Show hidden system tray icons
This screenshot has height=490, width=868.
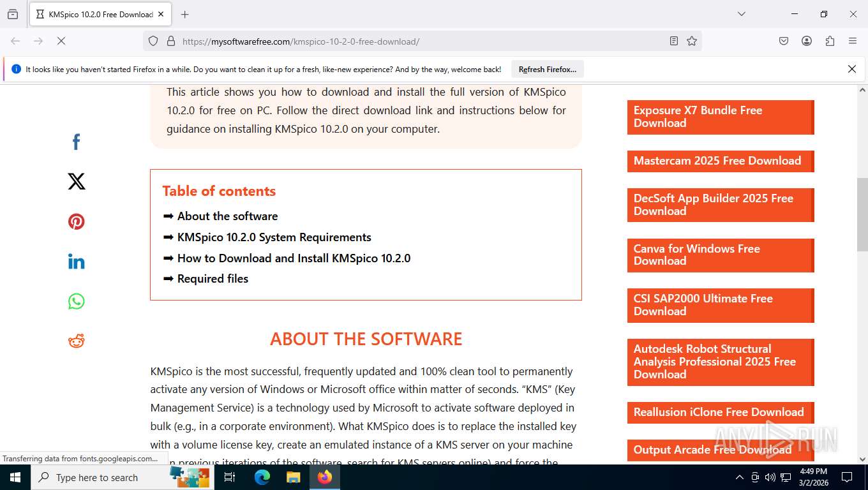point(740,477)
